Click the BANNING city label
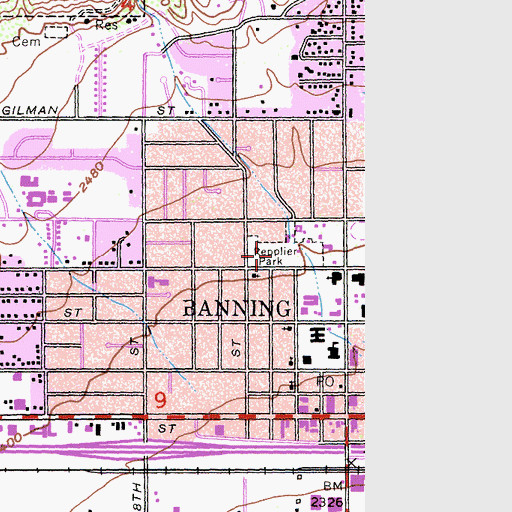This screenshot has height=512, width=512. point(237,308)
